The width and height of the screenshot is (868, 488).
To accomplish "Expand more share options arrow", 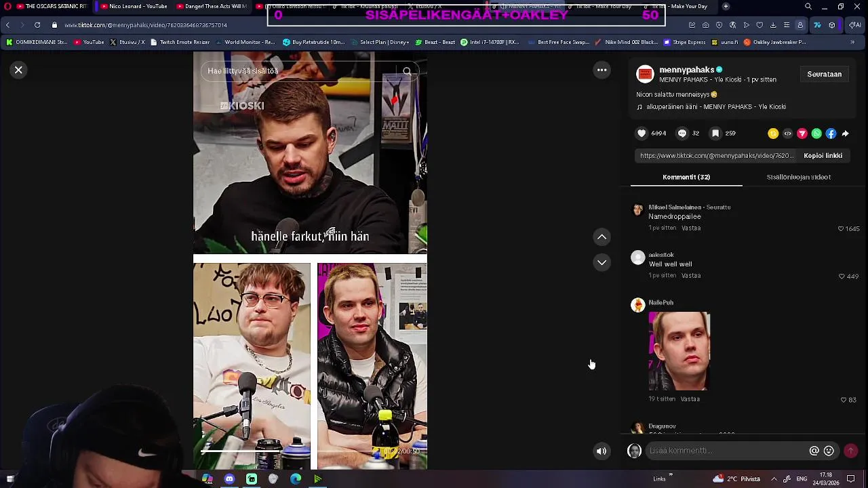I will tap(845, 134).
